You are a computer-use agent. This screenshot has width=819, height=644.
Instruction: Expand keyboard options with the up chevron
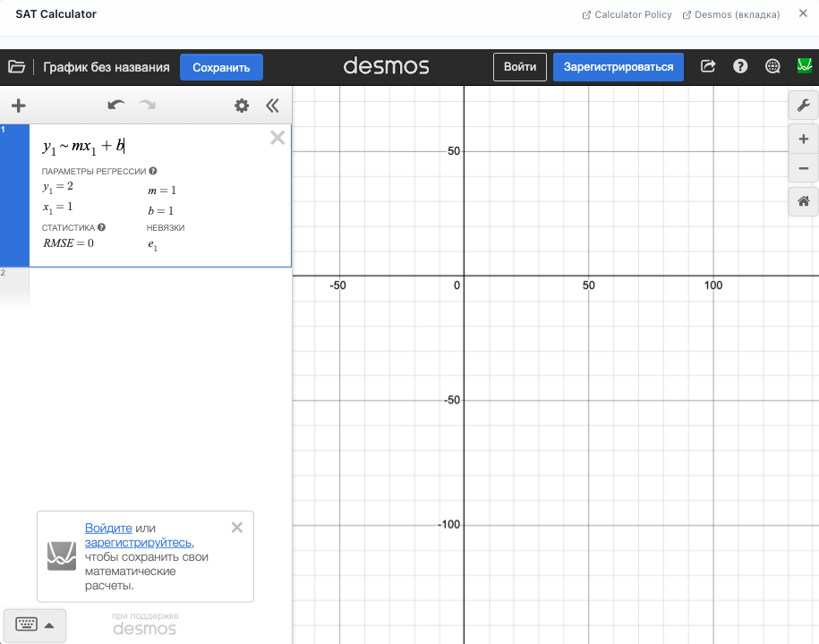click(50, 625)
